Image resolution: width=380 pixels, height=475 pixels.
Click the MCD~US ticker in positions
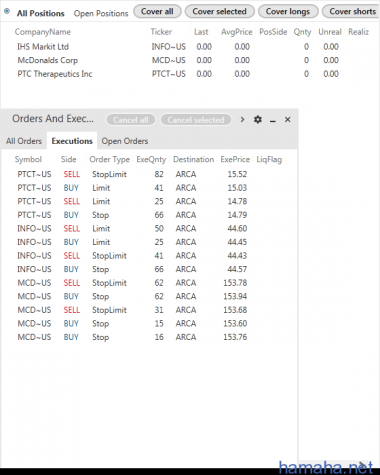coord(169,60)
